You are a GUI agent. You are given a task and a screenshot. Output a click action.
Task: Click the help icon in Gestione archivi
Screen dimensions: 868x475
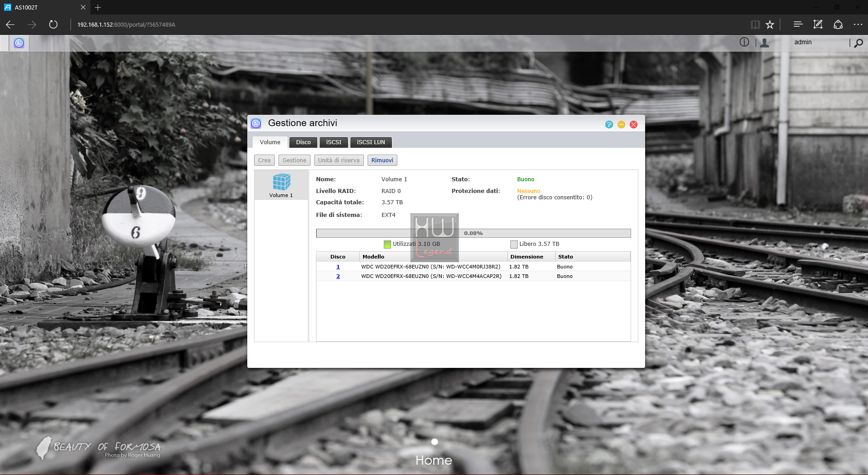(x=609, y=124)
